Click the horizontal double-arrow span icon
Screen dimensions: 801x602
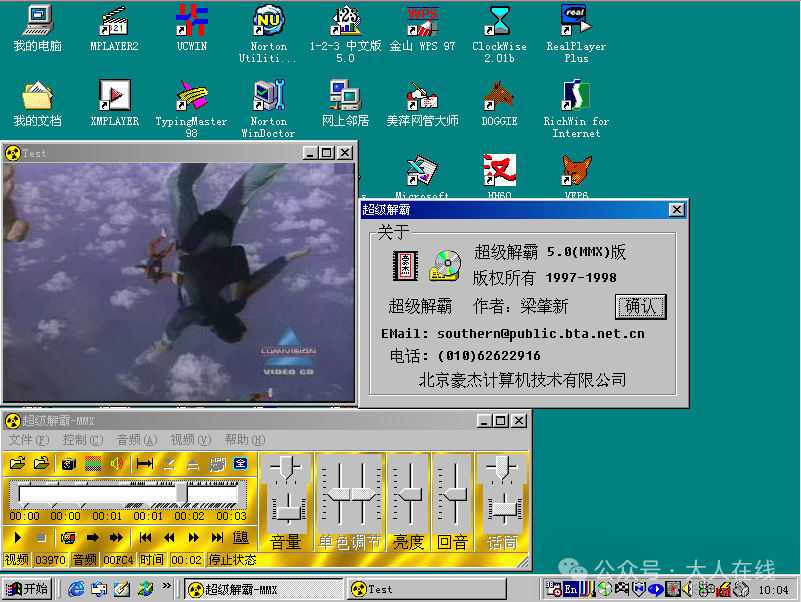[x=145, y=464]
